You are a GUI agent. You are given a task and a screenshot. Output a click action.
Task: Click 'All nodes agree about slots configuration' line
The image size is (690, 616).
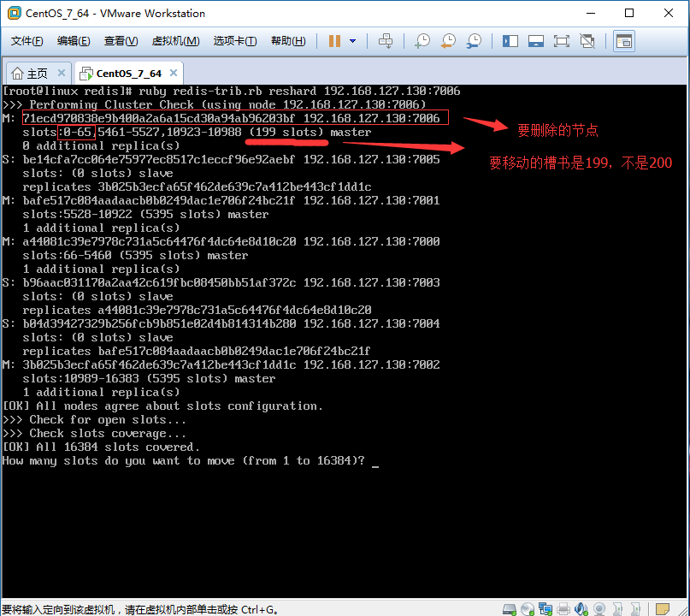click(x=162, y=406)
